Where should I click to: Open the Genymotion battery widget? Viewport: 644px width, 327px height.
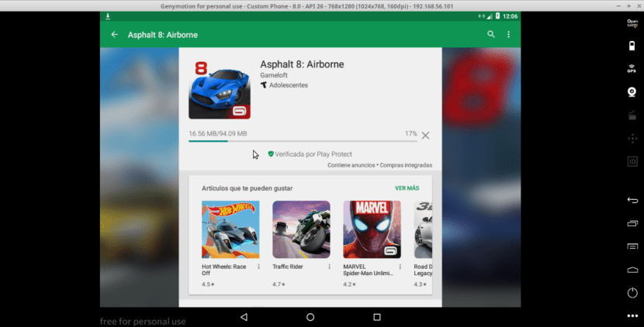(x=632, y=46)
